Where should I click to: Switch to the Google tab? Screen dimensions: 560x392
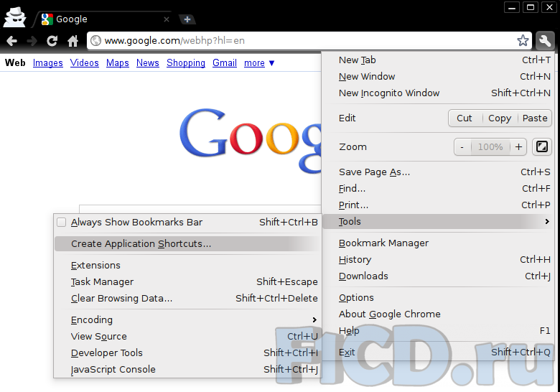pos(103,19)
